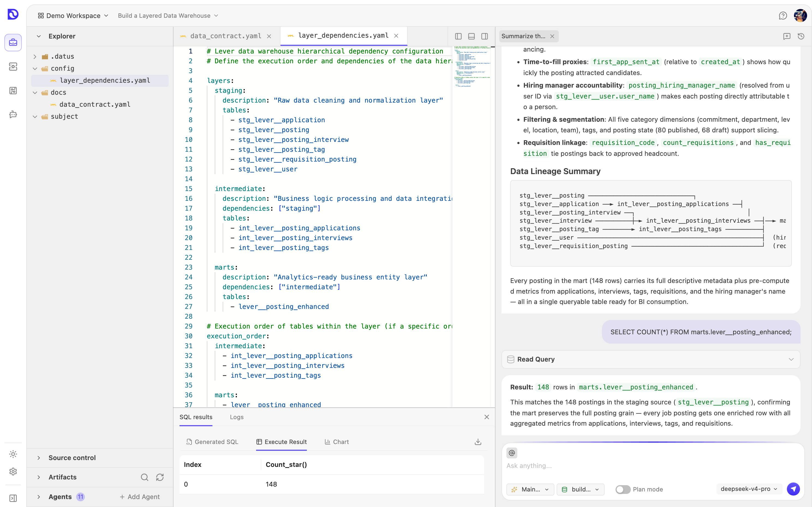Click the SELECT COUNT(*) user message bubble
This screenshot has height=507, width=812.
click(701, 332)
